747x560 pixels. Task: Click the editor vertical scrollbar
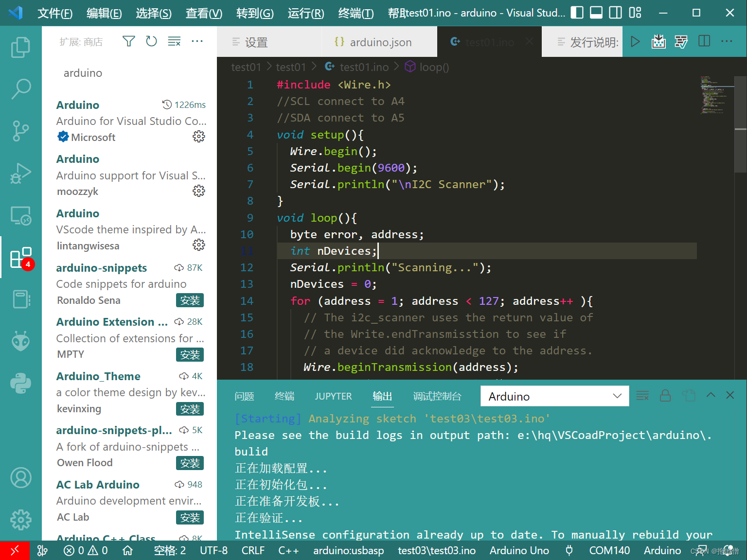(740, 124)
